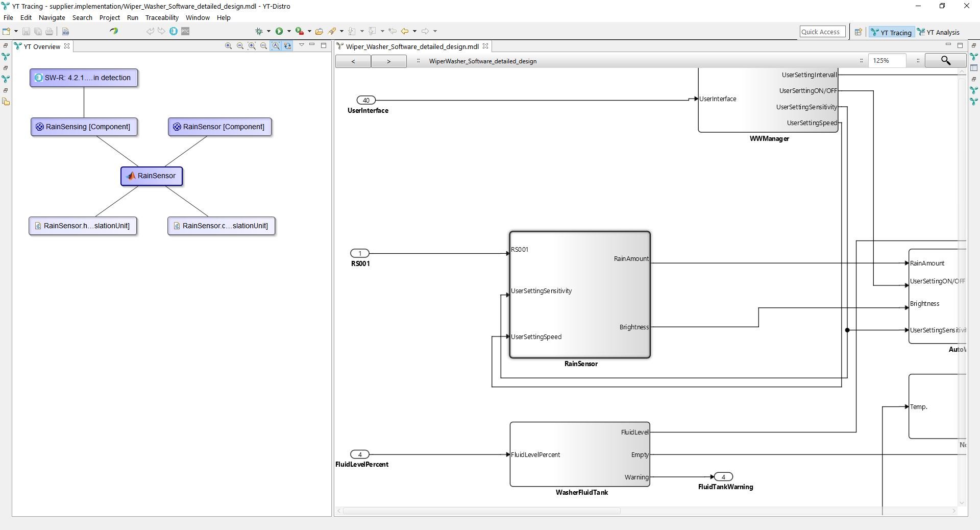
Task: Click the Debug bug icon
Action: (259, 31)
